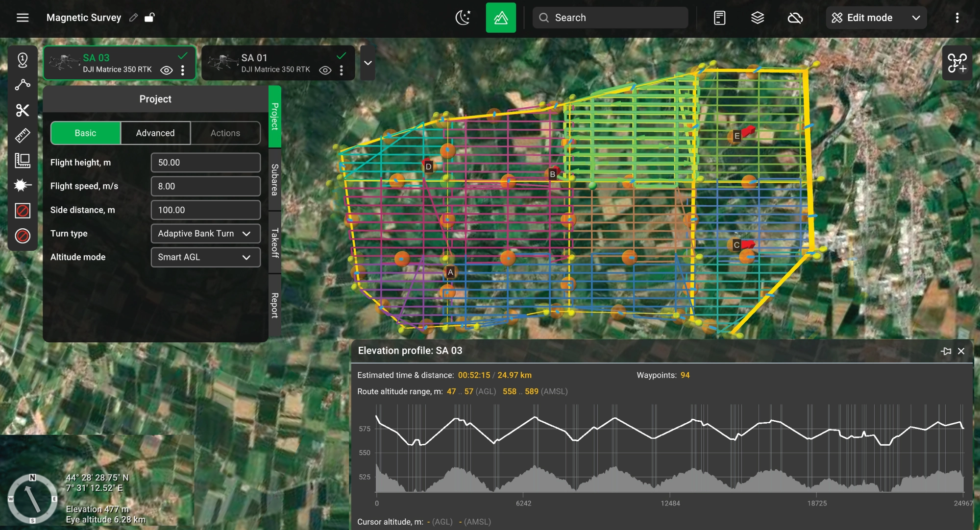The height and width of the screenshot is (530, 980).
Task: Select the SA 01 route card
Action: pyautogui.click(x=278, y=63)
